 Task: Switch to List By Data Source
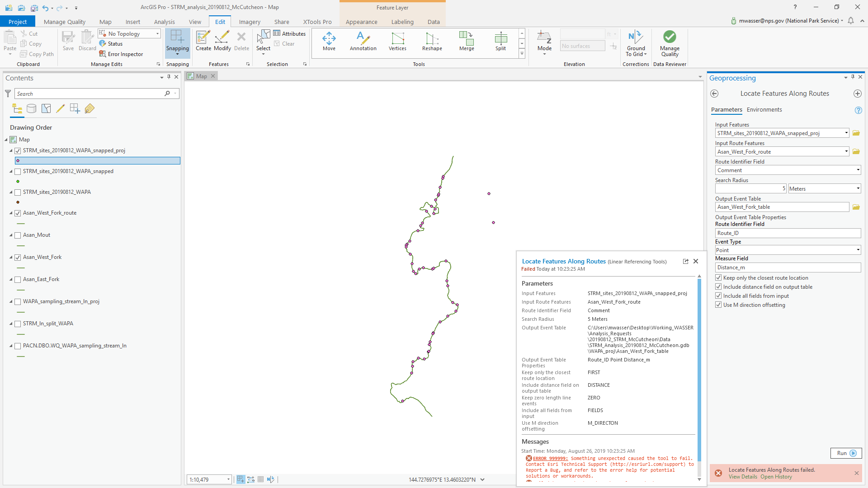click(x=32, y=108)
